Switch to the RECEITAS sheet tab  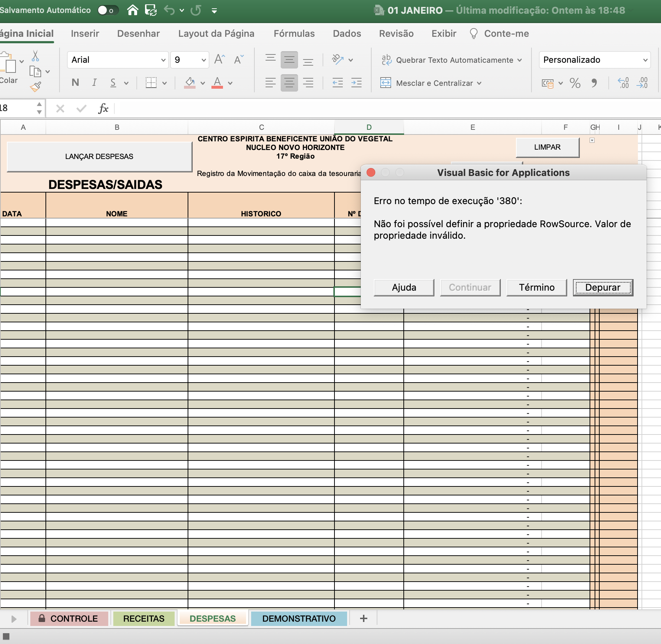(144, 618)
